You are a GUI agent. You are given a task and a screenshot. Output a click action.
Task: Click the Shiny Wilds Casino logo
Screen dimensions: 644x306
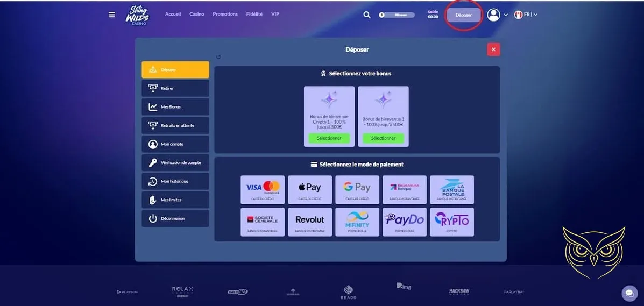pyautogui.click(x=137, y=16)
